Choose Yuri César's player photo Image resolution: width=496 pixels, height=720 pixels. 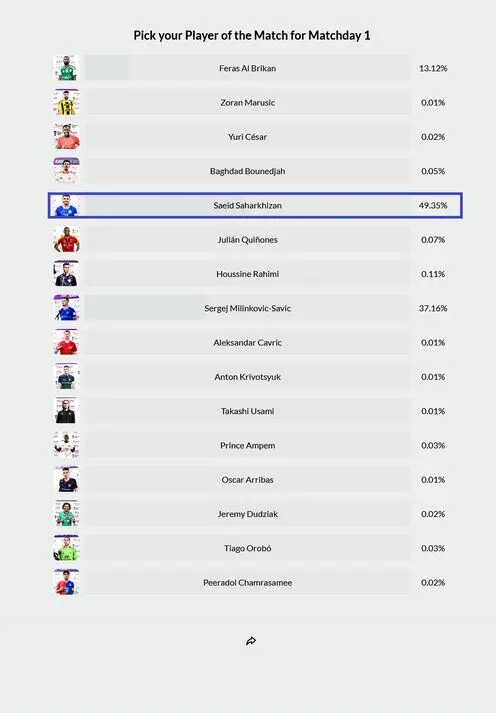click(x=67, y=136)
